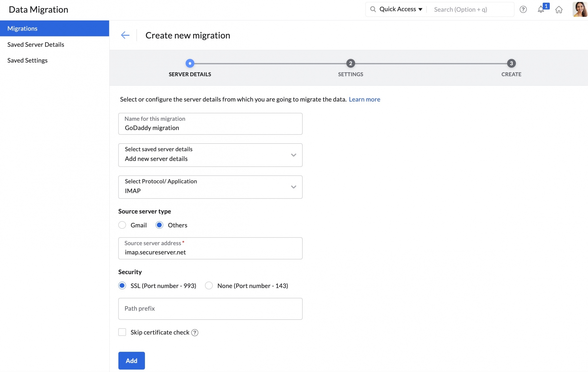This screenshot has height=372, width=588.
Task: Enable the Skip certificate check option
Action: 122,332
